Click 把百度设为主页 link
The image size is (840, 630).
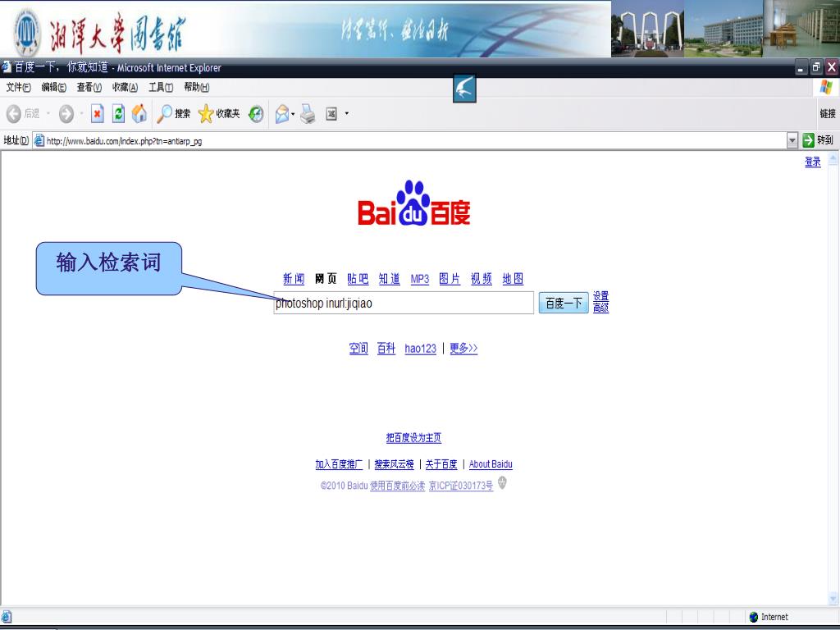(x=413, y=438)
